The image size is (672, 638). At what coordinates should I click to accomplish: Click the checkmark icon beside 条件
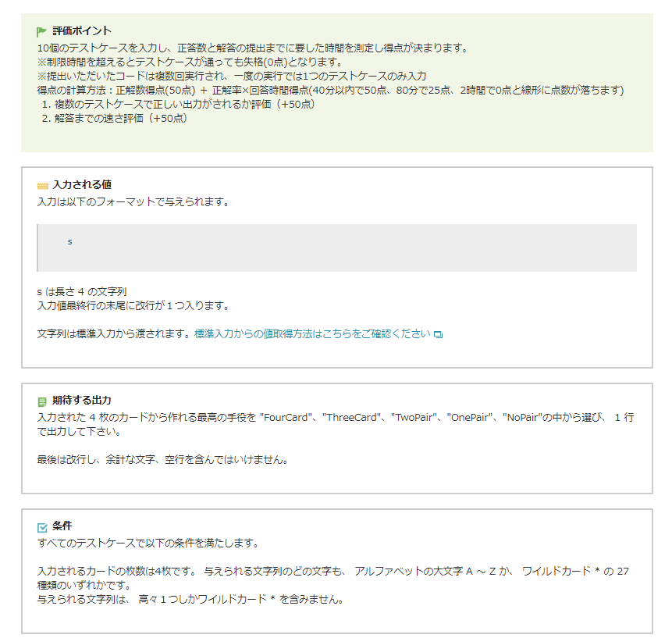click(x=42, y=527)
